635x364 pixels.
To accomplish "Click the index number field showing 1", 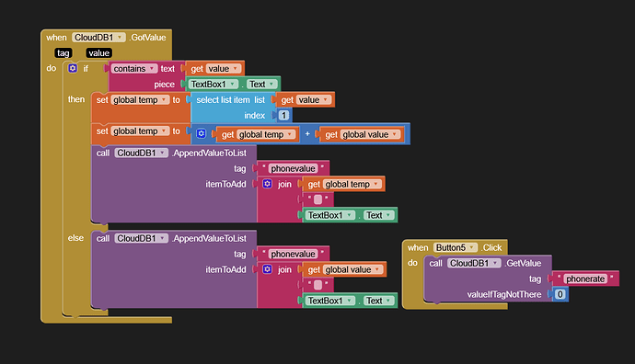I will (283, 115).
